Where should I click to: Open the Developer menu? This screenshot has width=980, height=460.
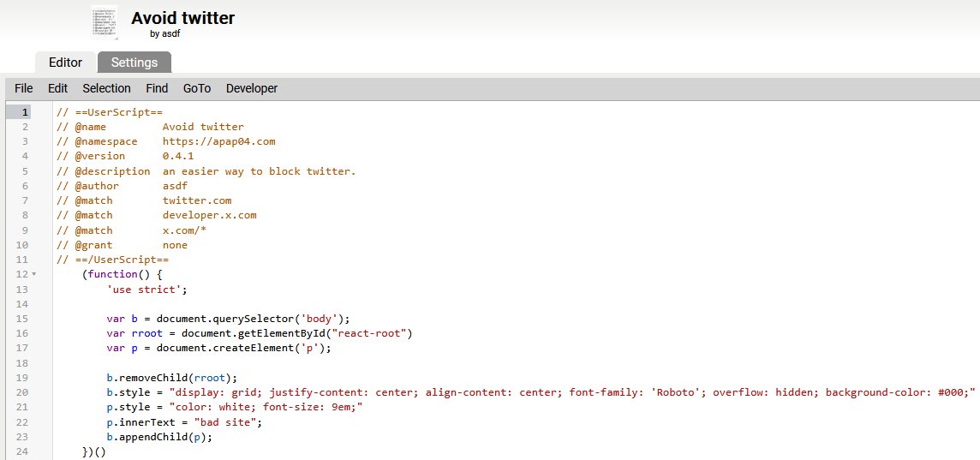(252, 89)
